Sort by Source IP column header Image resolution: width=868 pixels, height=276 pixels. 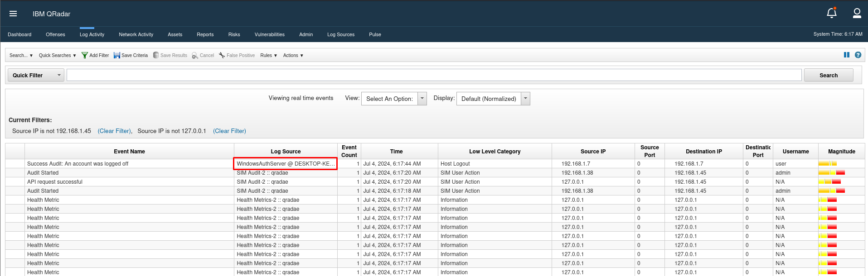tap(593, 151)
